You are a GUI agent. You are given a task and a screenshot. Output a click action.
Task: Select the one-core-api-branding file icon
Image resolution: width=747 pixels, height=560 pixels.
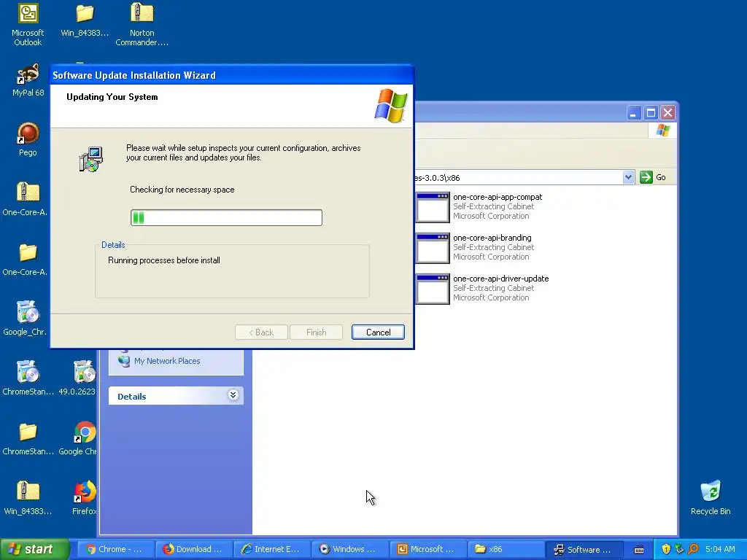(x=432, y=248)
